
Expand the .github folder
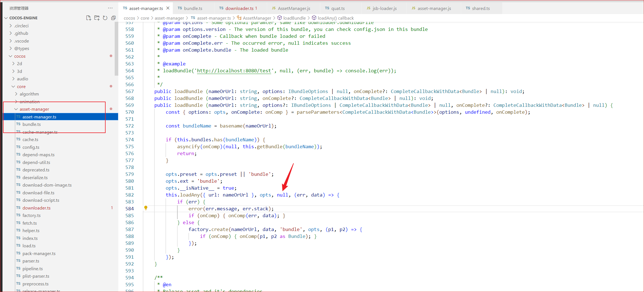(x=21, y=33)
